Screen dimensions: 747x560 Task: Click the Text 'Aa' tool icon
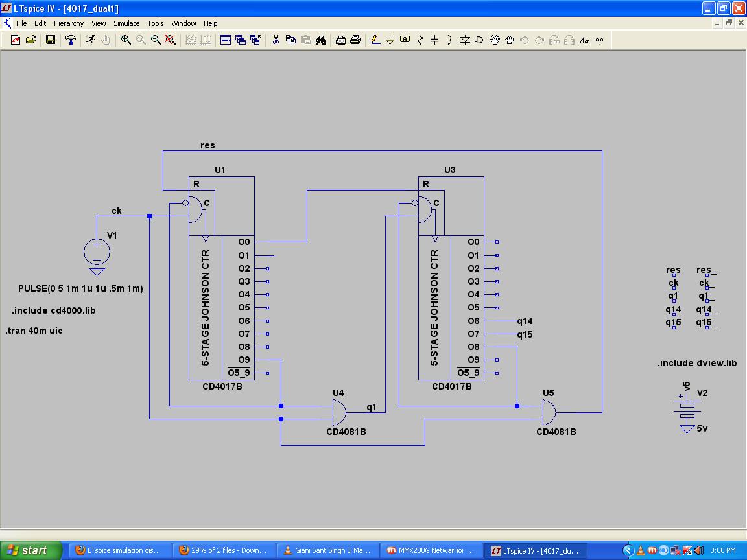pyautogui.click(x=584, y=40)
